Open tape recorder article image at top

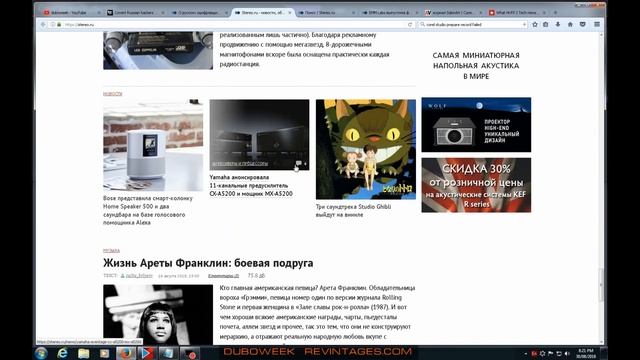(x=158, y=51)
